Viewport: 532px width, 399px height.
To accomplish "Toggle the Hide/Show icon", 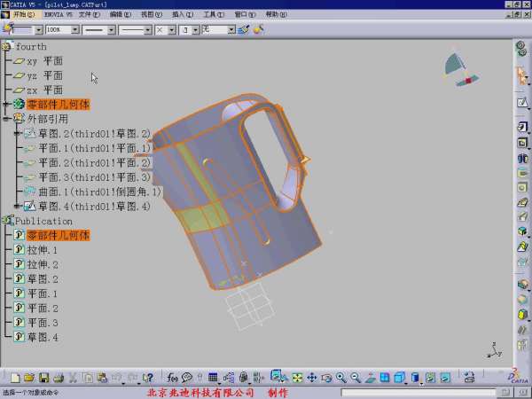I will click(x=430, y=378).
